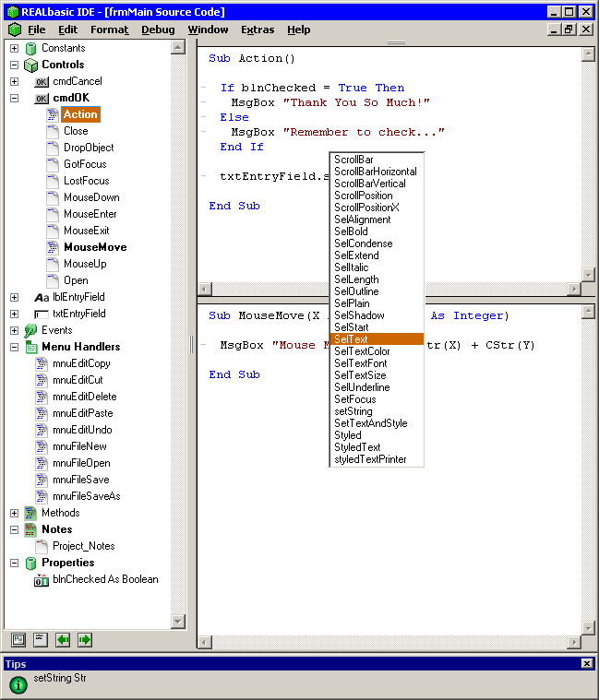Click the MouseMove event code icon

point(53,247)
